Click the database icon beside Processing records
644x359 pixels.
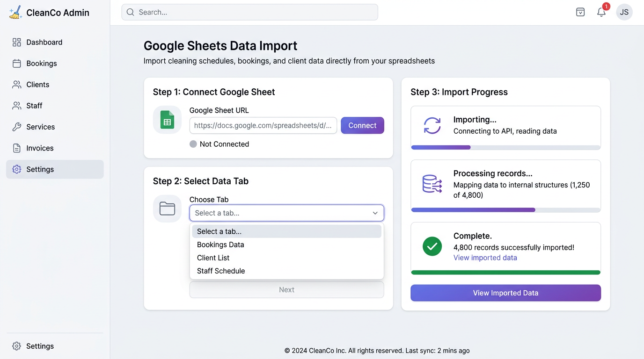pos(432,184)
